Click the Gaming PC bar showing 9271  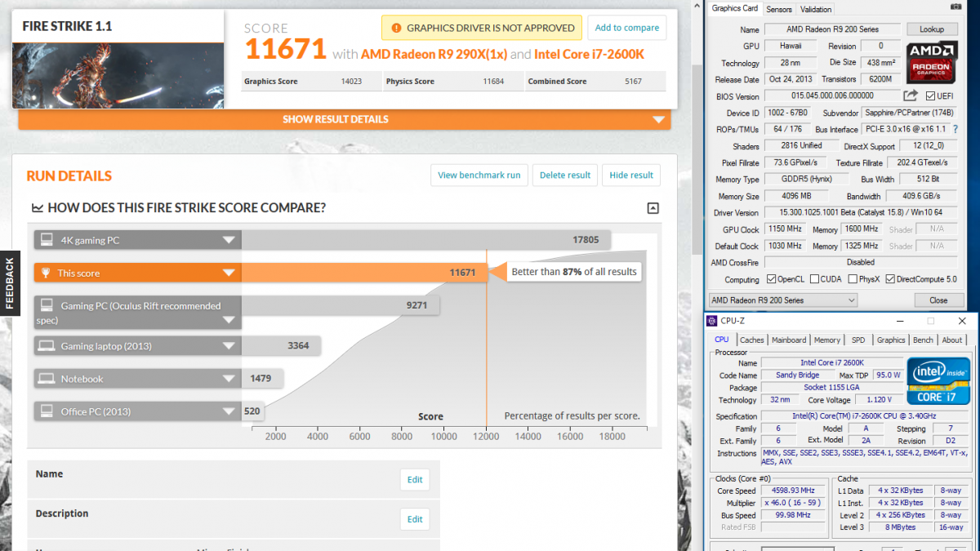click(x=341, y=305)
